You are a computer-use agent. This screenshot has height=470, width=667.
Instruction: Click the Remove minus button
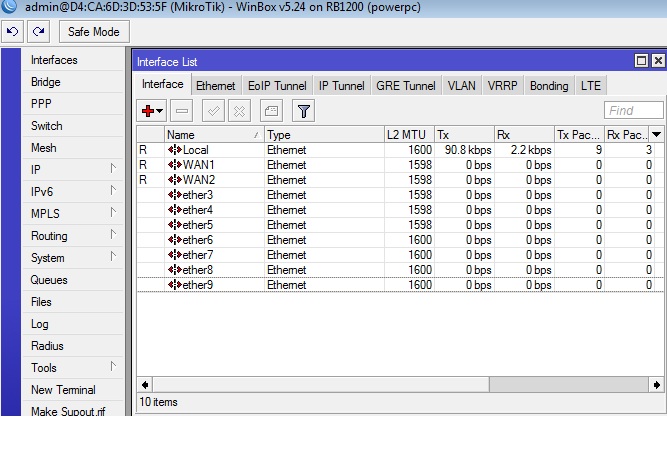(182, 111)
